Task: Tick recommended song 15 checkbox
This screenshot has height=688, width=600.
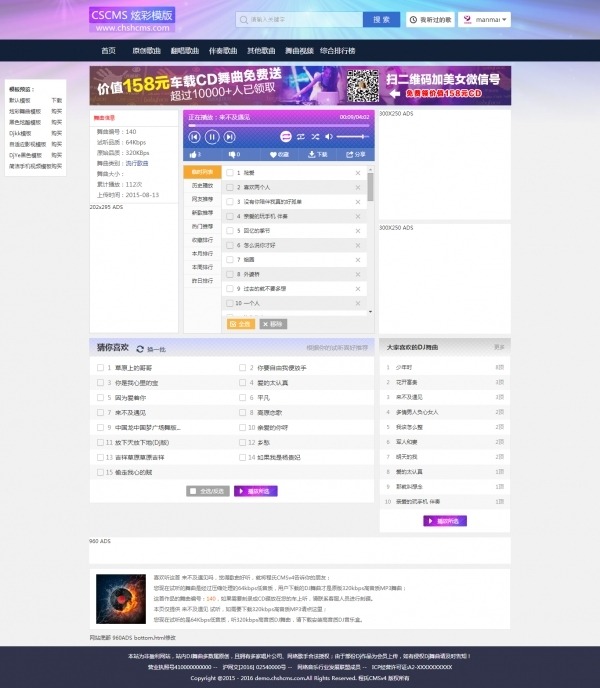Action: point(101,472)
